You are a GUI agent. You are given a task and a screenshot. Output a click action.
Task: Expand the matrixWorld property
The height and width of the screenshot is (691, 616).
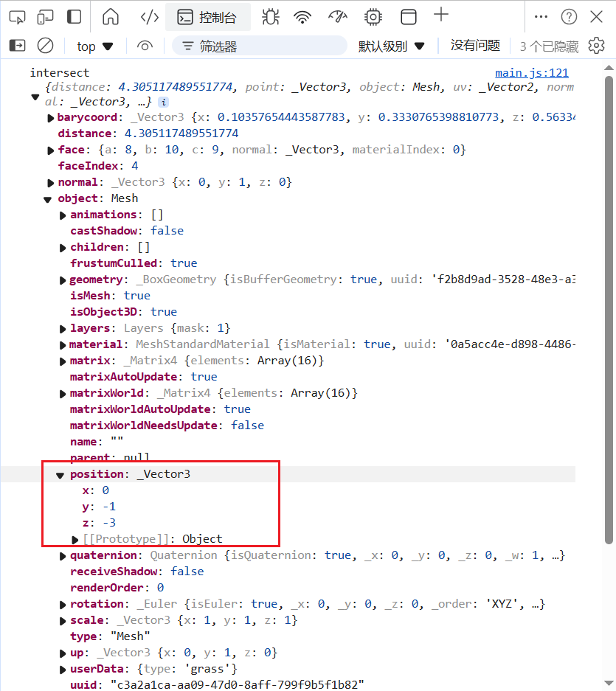63,394
